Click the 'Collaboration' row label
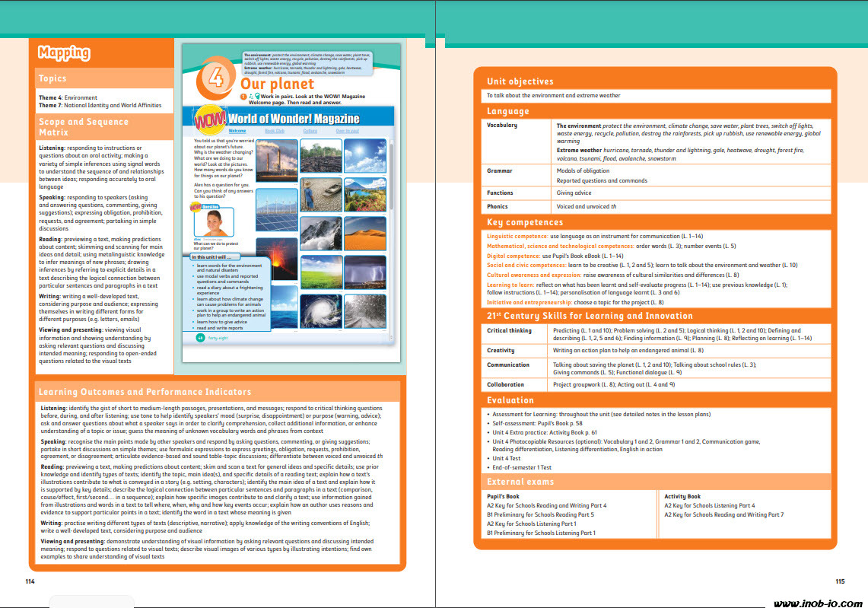 click(505, 384)
